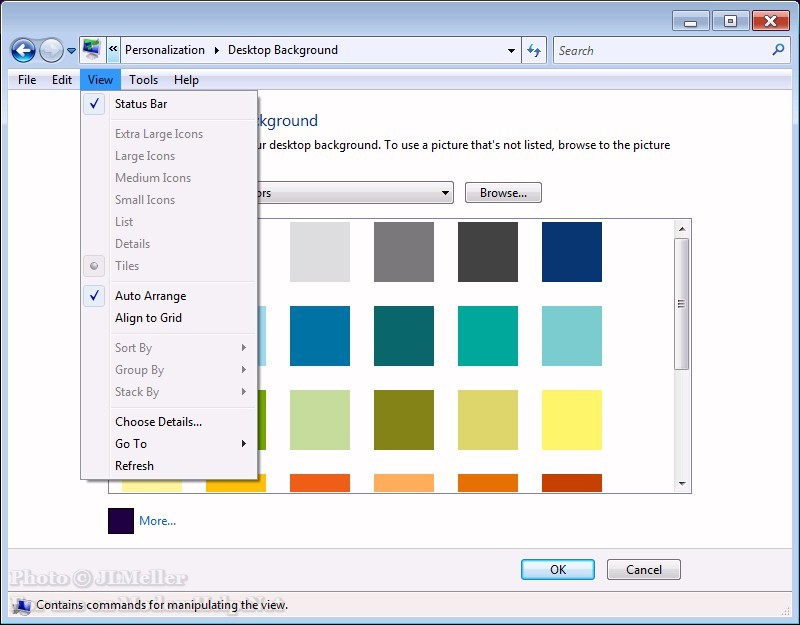The height and width of the screenshot is (625, 800).
Task: Click the Back navigation arrow button
Action: (x=23, y=50)
